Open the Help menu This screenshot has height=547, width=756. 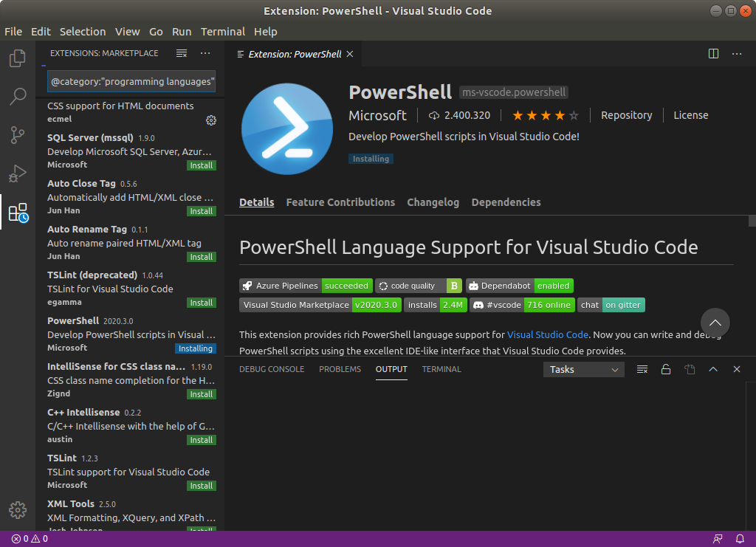pyautogui.click(x=266, y=32)
